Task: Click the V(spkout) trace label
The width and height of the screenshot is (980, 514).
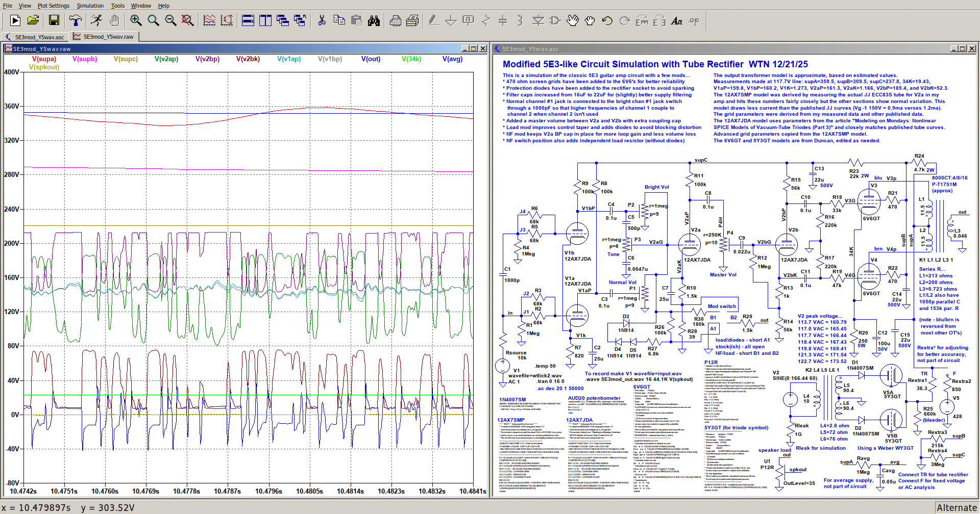Action: pyautogui.click(x=44, y=67)
